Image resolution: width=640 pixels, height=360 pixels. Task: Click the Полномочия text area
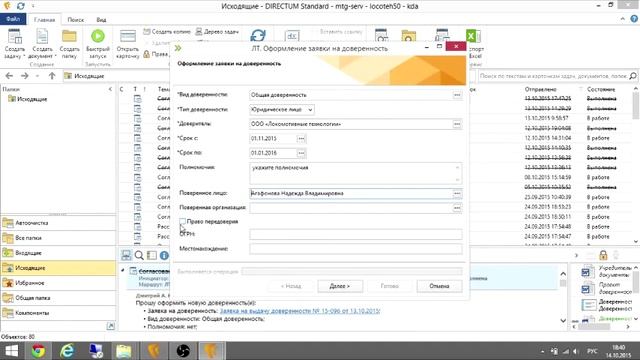[x=356, y=173]
